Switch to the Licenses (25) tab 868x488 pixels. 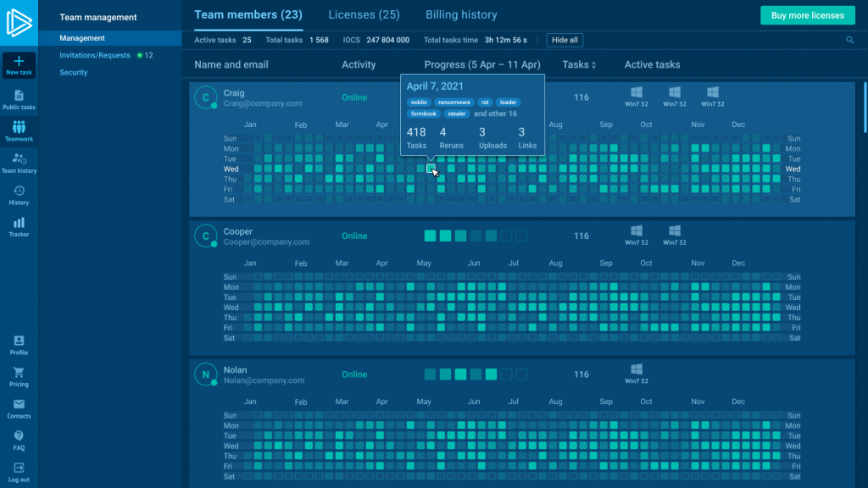[364, 14]
